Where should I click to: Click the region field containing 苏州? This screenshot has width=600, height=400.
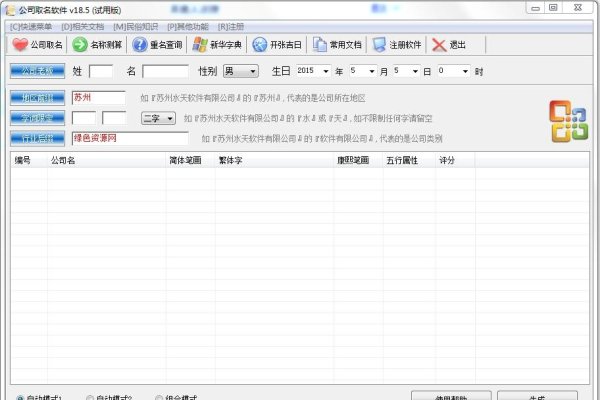[99, 98]
